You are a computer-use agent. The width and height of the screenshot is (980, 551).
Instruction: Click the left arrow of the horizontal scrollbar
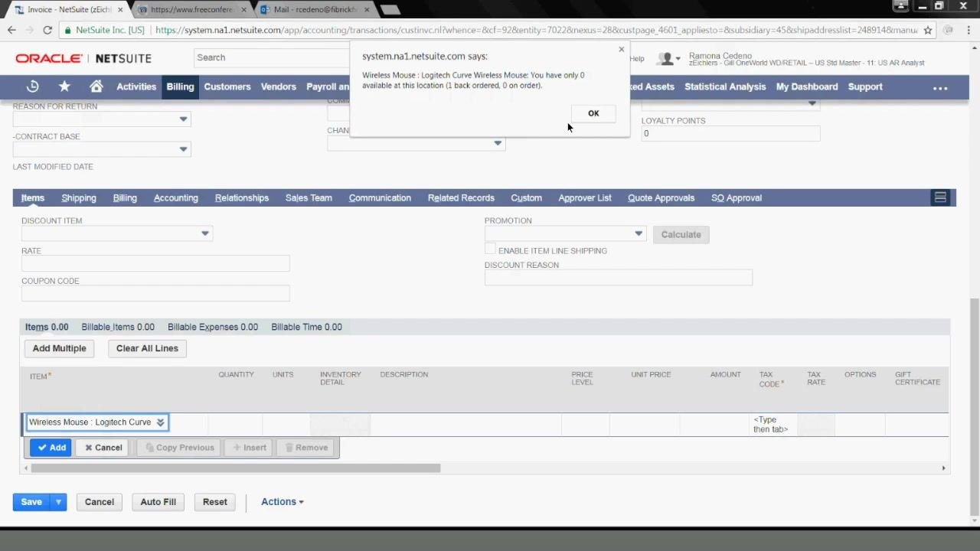point(27,468)
